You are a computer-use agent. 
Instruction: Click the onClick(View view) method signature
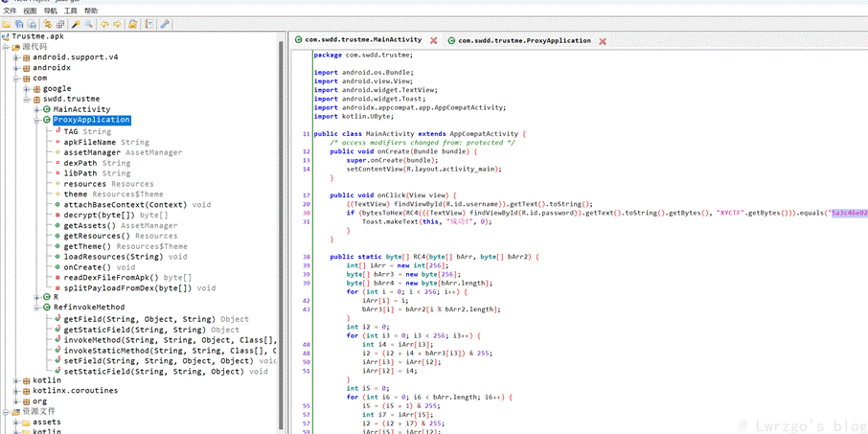pyautogui.click(x=393, y=194)
